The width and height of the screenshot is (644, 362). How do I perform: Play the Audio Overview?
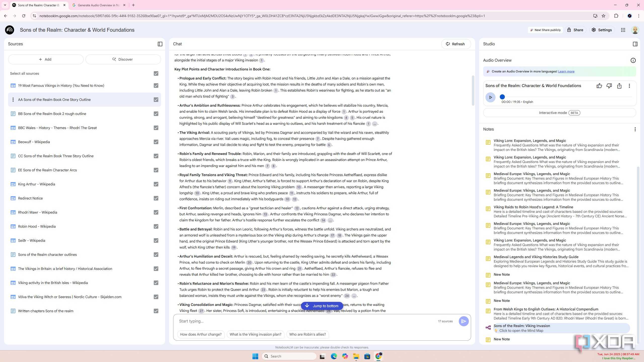click(490, 97)
